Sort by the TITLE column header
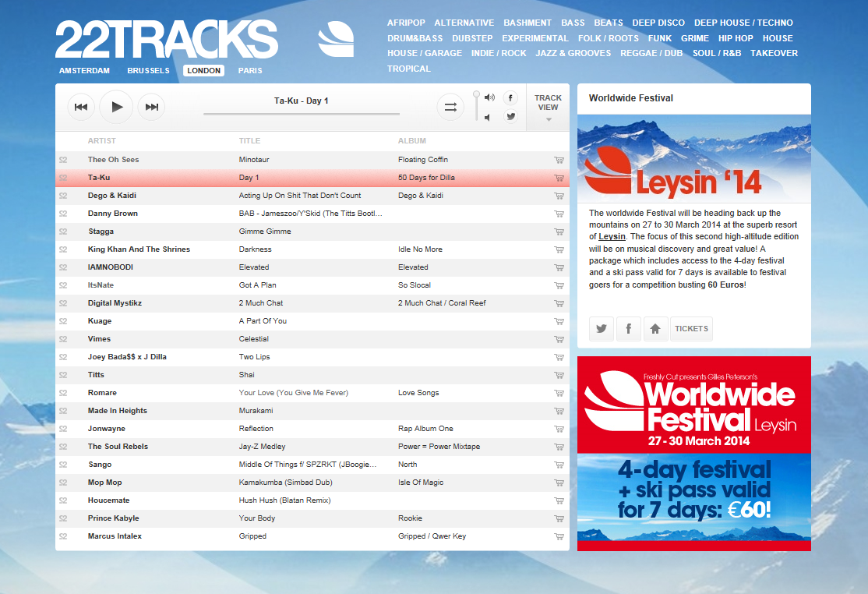Screen dimensions: 868x594 tap(249, 140)
